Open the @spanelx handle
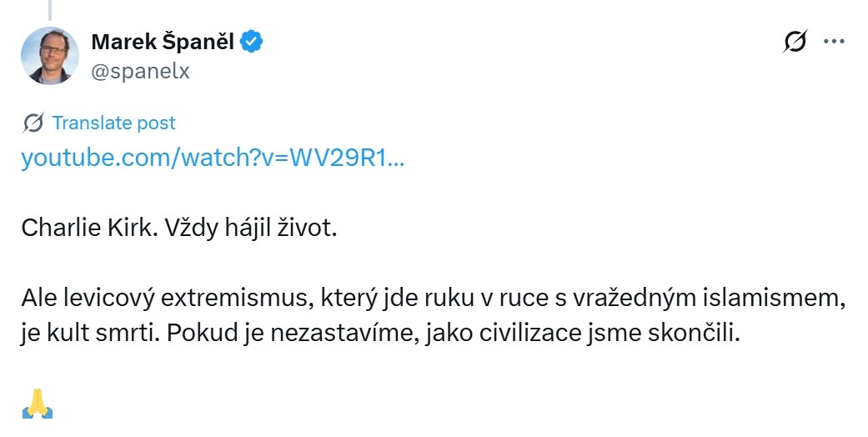The image size is (868, 437). [x=140, y=71]
